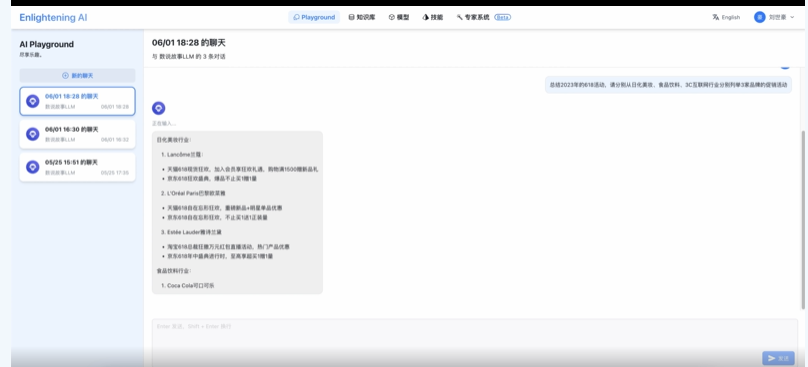Click the user avatar icon
The image size is (808, 367).
tap(760, 18)
